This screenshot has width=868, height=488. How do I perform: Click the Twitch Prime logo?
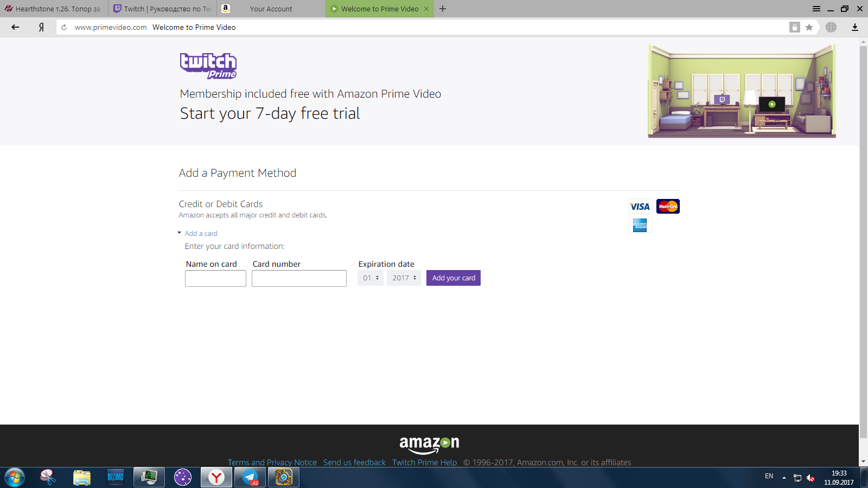(208, 66)
